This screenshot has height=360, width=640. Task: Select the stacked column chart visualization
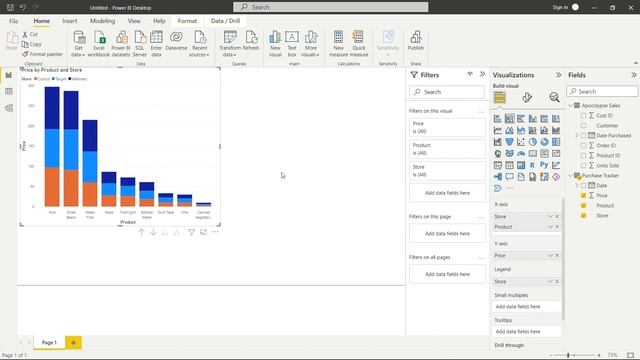509,118
